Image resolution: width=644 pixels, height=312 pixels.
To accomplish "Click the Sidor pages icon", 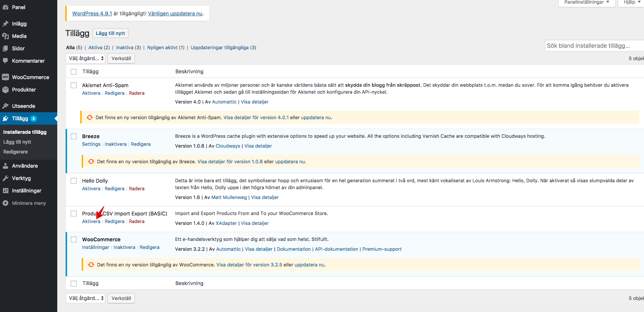I will 5,48.
